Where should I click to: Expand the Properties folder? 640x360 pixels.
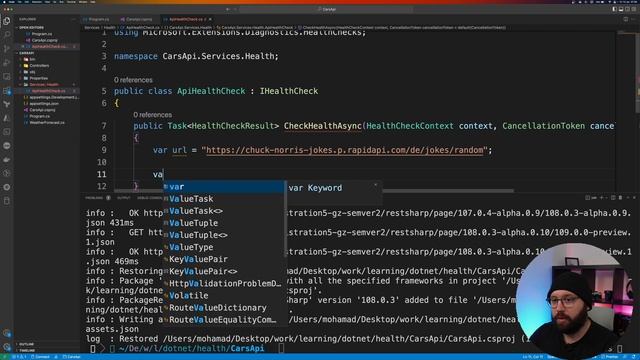point(37,78)
